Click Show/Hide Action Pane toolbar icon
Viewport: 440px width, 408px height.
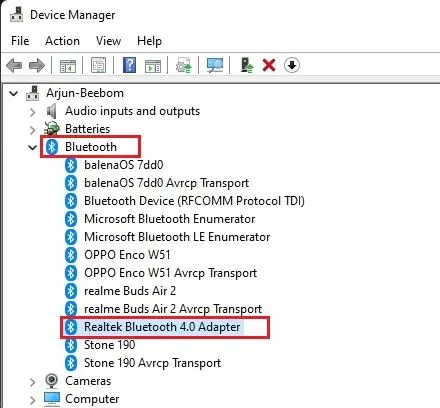pos(153,65)
